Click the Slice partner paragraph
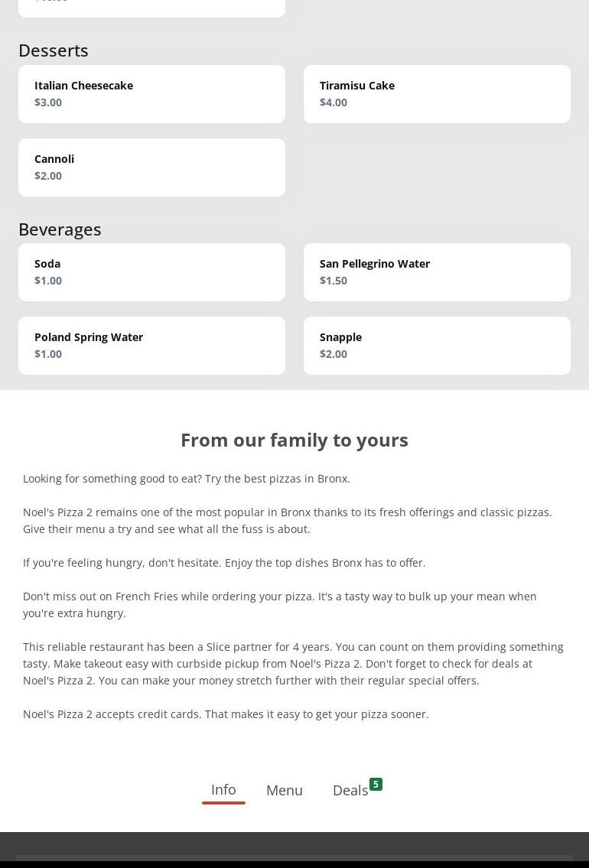This screenshot has width=589, height=868. [293, 664]
